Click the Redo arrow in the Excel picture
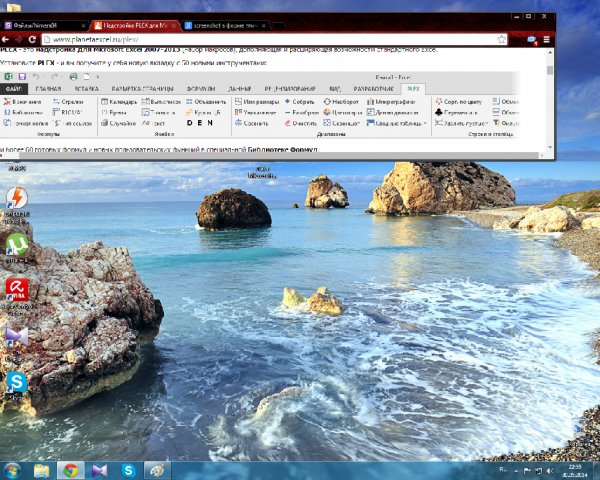Viewport: 600px width, 480px height. pos(54,77)
